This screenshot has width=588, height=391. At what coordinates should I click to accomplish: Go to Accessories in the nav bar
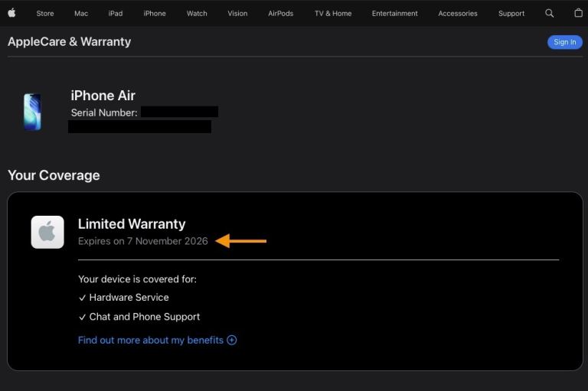pos(458,14)
